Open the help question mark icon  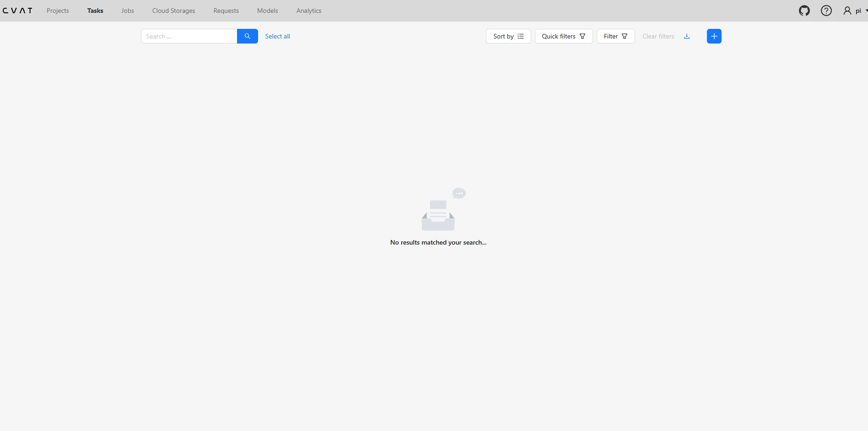click(826, 11)
